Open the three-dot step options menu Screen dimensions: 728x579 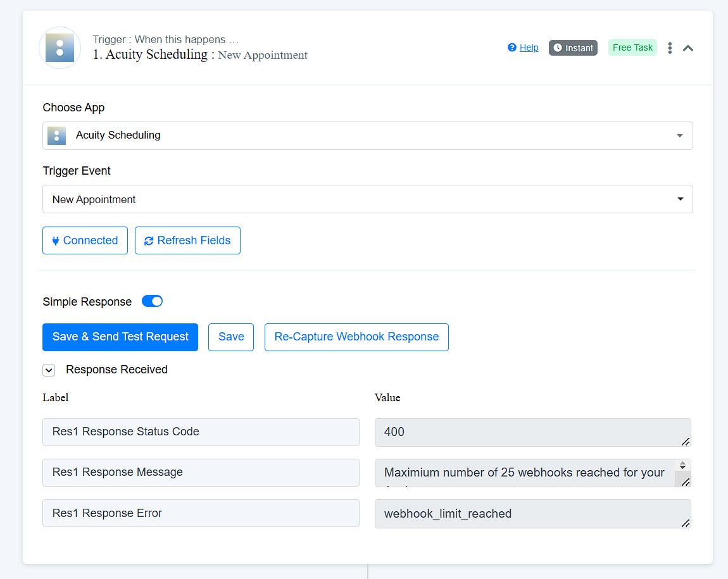[670, 48]
